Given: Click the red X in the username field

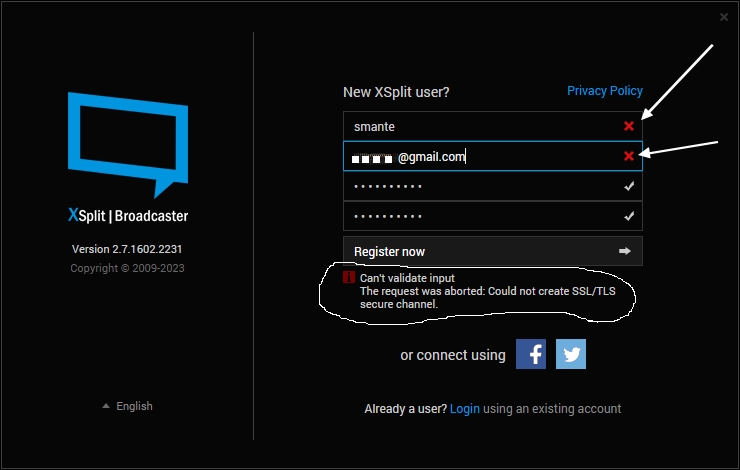Looking at the screenshot, I should pos(629,126).
